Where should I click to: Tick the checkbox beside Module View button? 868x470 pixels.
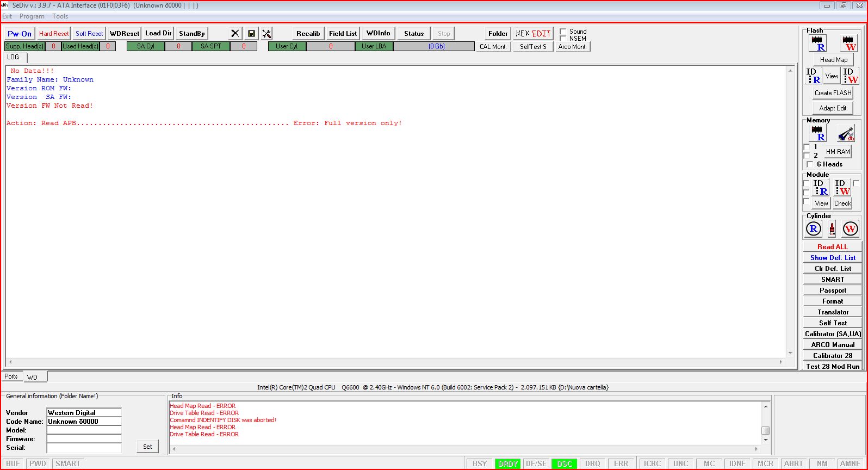(807, 202)
